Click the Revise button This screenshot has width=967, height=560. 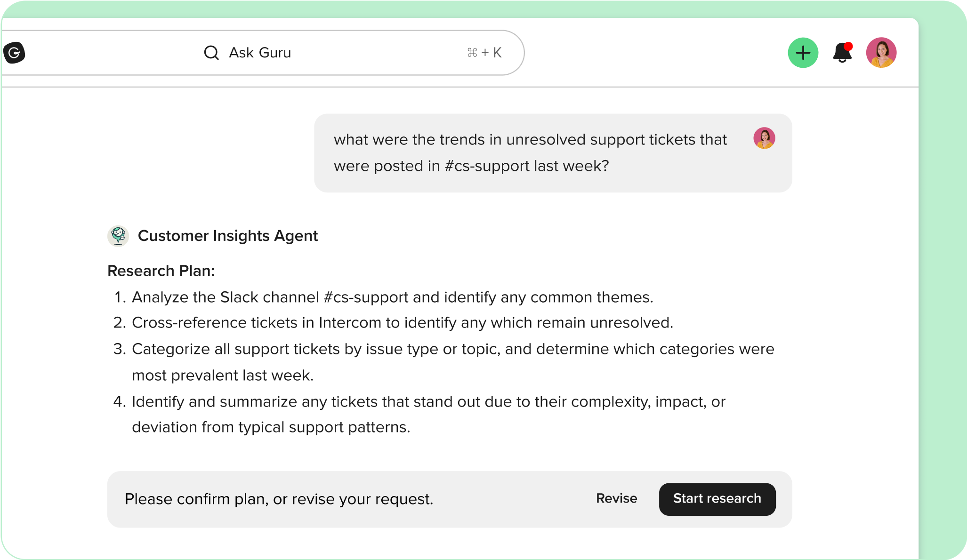click(616, 498)
